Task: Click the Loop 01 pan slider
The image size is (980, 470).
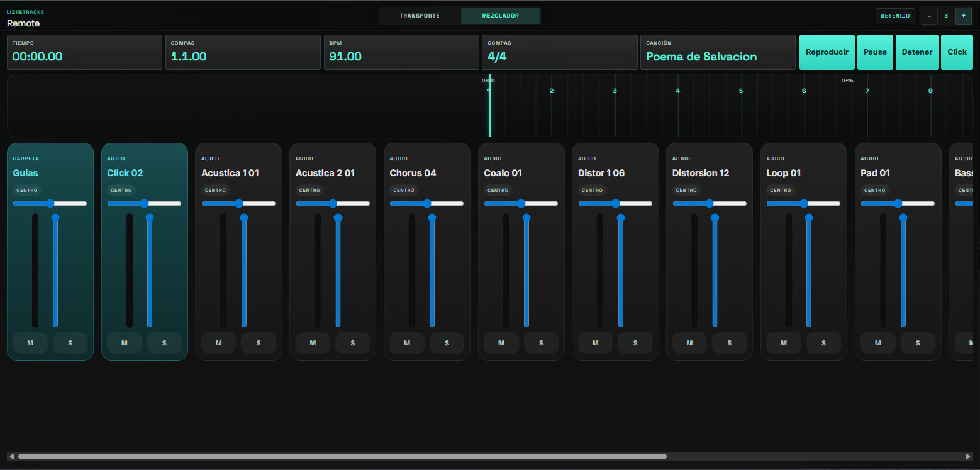Action: pos(803,203)
